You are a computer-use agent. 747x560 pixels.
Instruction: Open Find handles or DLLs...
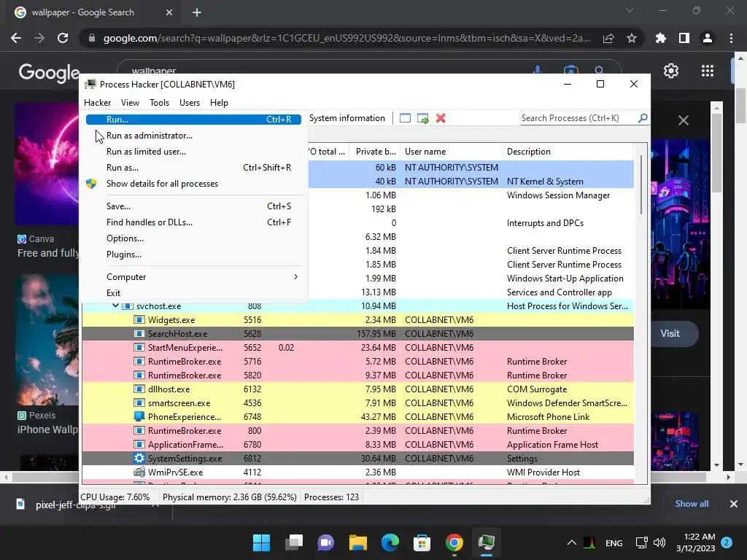point(193,222)
